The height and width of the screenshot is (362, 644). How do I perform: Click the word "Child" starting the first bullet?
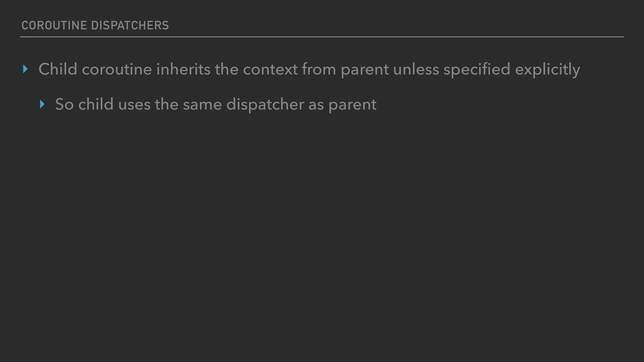tap(58, 70)
